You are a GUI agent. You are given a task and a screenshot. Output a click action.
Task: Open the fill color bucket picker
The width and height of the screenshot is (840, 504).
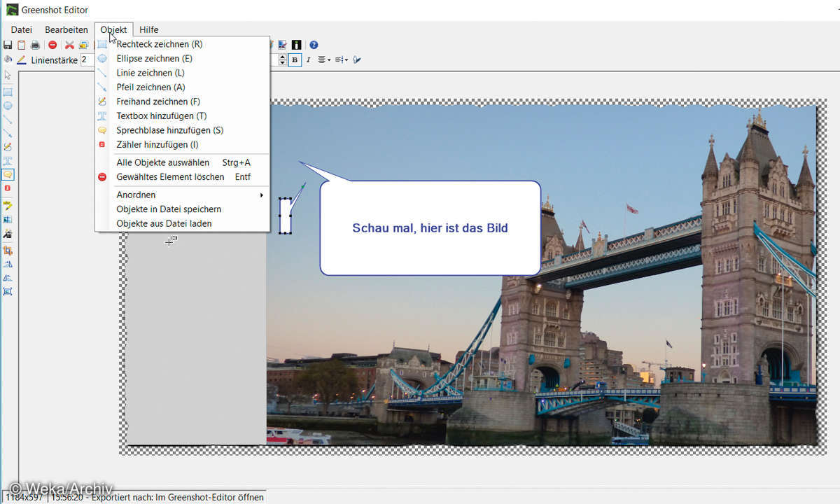pos(8,59)
